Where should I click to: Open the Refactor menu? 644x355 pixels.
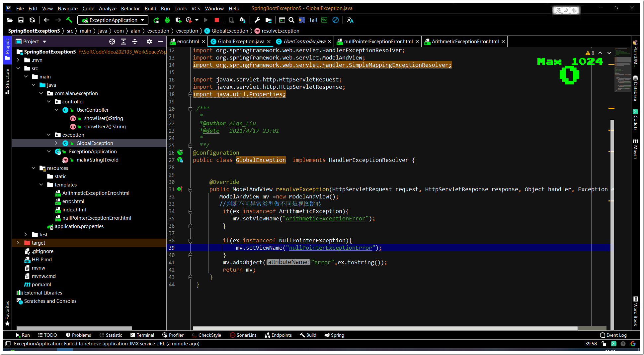[130, 8]
